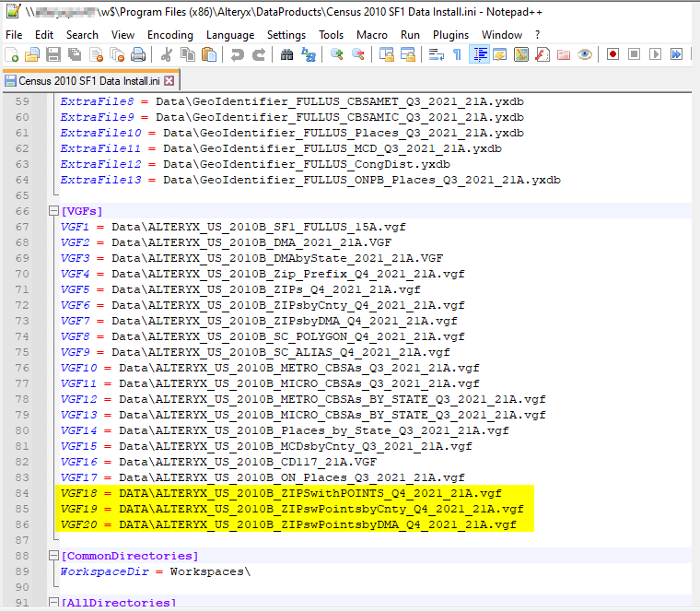Viewport: 700px width, 612px height.
Task: Collapse the [AllDirectories] fold marker
Action: point(53,603)
